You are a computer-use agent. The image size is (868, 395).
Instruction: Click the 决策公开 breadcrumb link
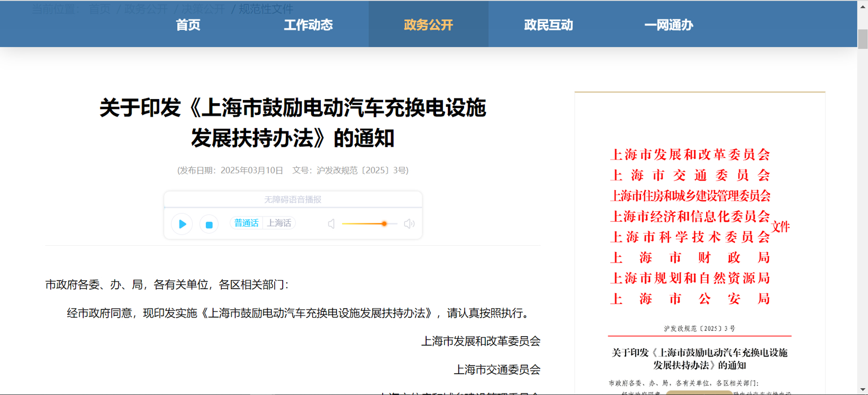coord(203,9)
